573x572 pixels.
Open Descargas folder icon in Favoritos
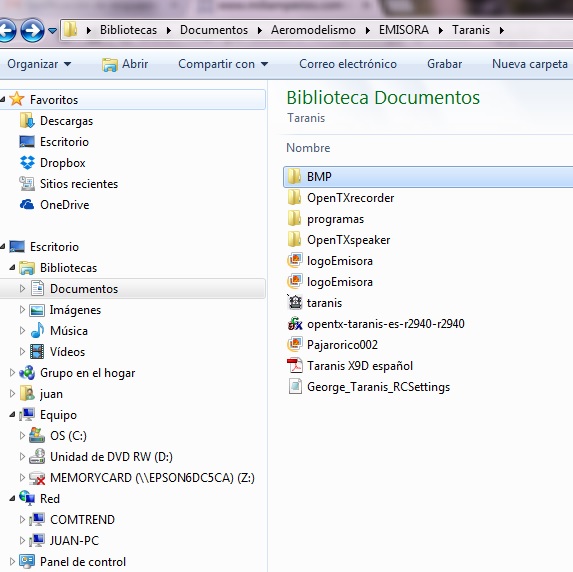[x=27, y=121]
